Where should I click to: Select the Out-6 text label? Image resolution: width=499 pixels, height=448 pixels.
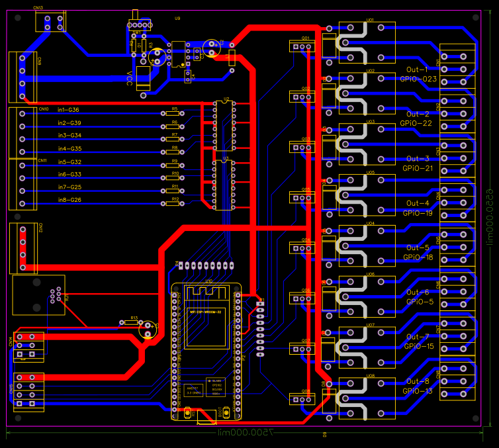[418, 292]
